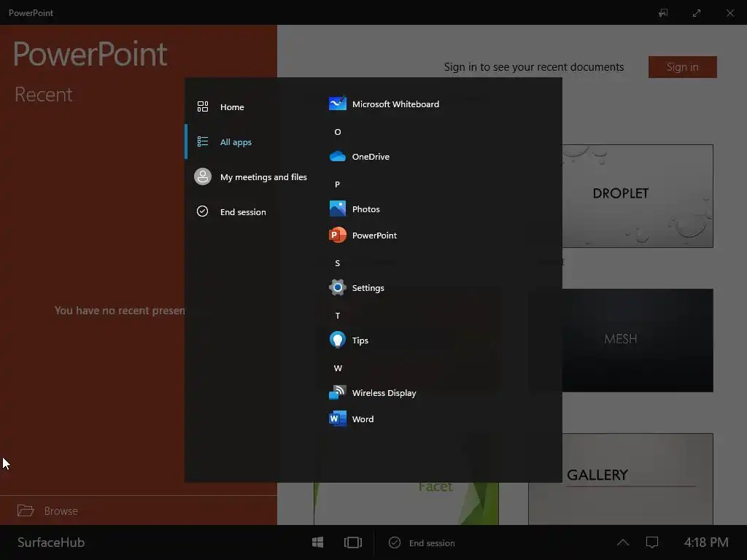Select the Droplet template thumbnail

tap(638, 195)
